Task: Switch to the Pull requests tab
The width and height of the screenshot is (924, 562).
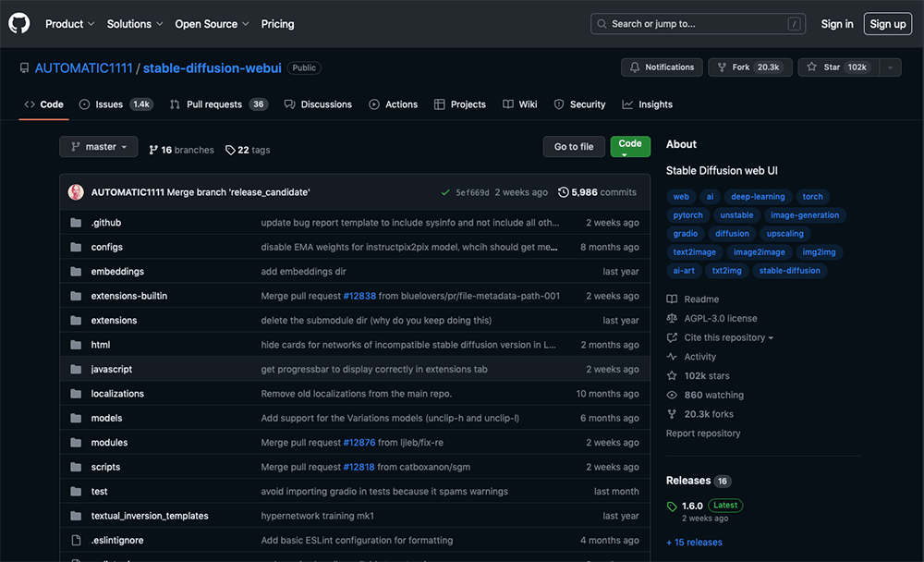Action: (219, 104)
